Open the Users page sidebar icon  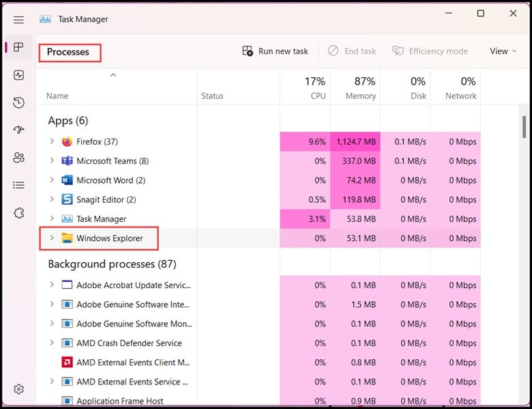(18, 158)
